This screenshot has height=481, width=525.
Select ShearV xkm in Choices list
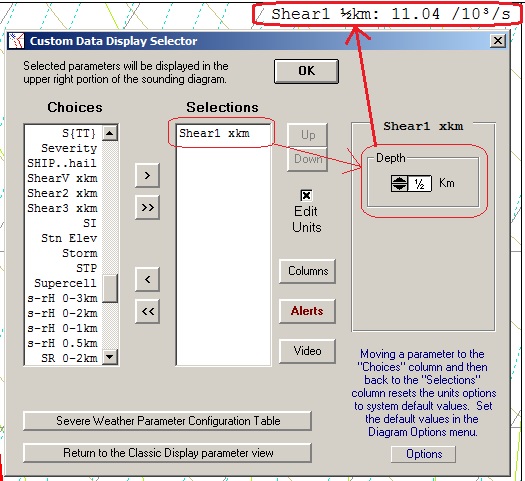(x=62, y=178)
